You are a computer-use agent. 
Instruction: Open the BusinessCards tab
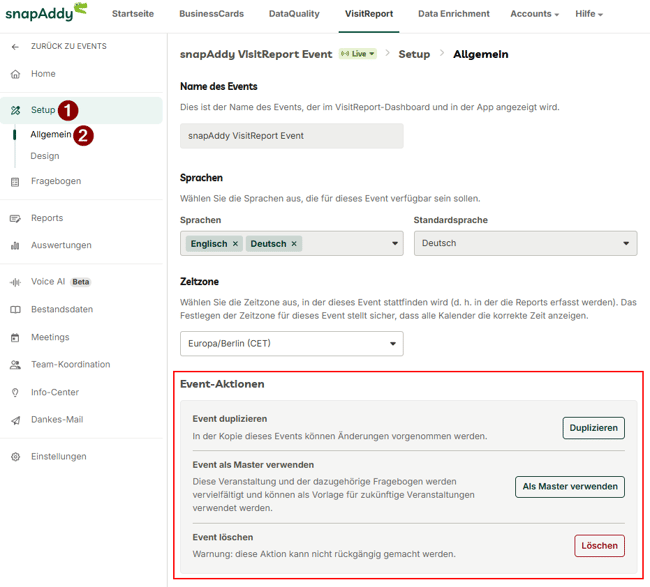coord(211,14)
